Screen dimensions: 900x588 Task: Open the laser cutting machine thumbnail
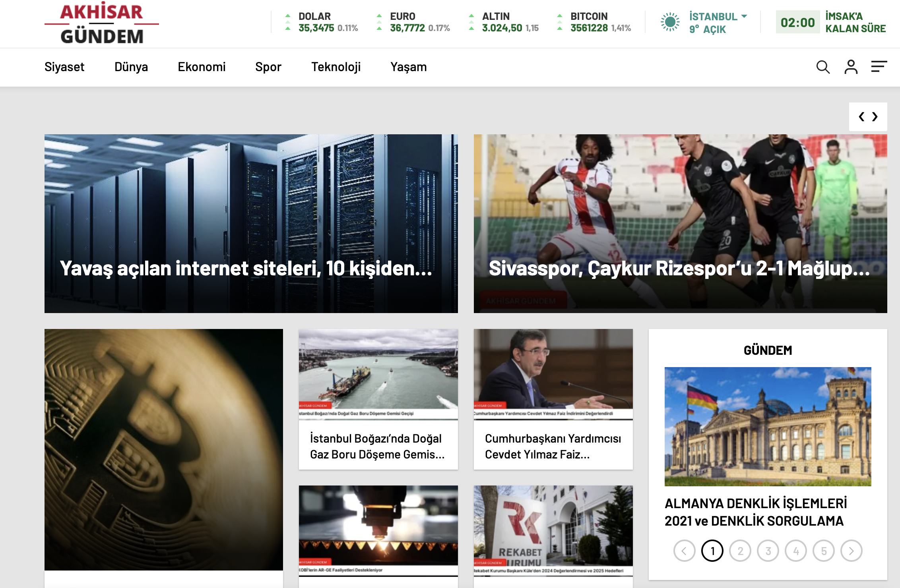(x=378, y=530)
